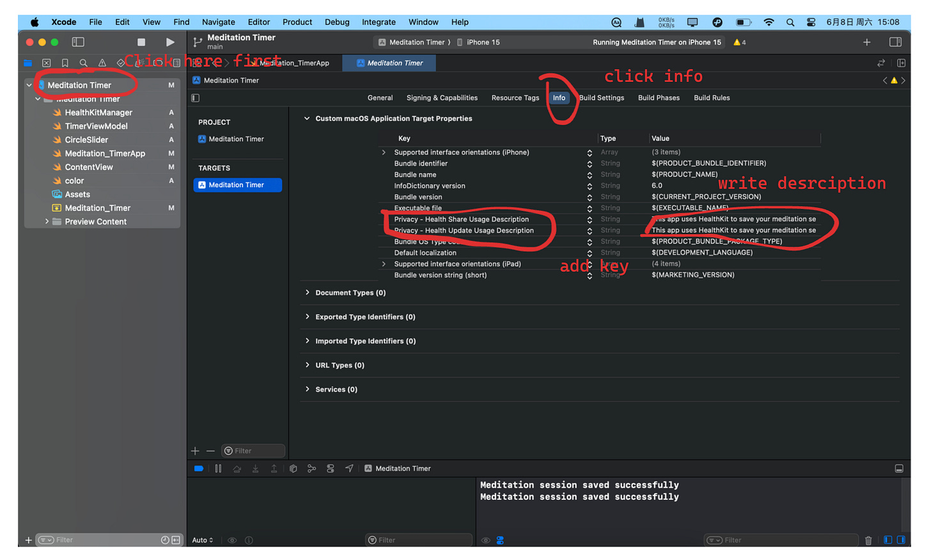931x560 pixels.
Task: Expand Preview Content folder
Action: click(47, 222)
